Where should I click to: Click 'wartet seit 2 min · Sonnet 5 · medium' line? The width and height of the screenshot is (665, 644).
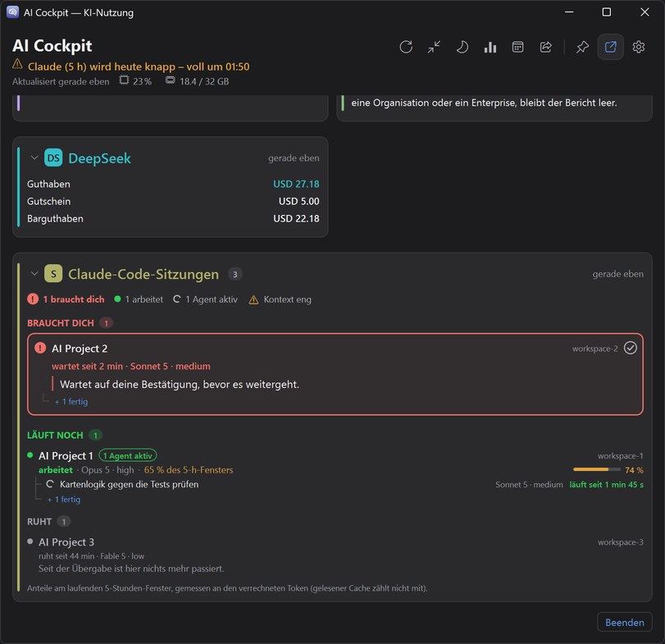pyautogui.click(x=131, y=366)
